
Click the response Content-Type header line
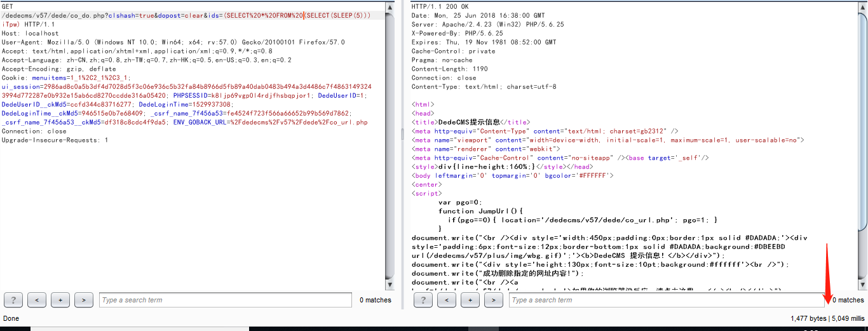pyautogui.click(x=484, y=86)
